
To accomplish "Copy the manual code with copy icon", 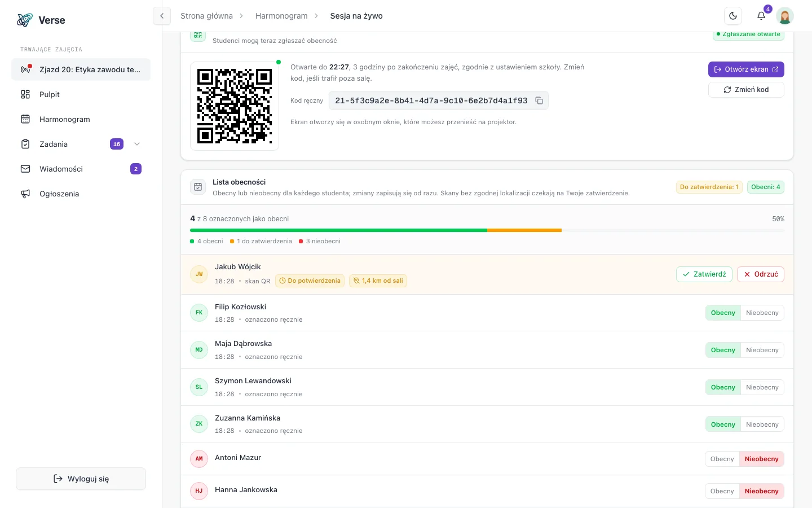I will pos(539,100).
